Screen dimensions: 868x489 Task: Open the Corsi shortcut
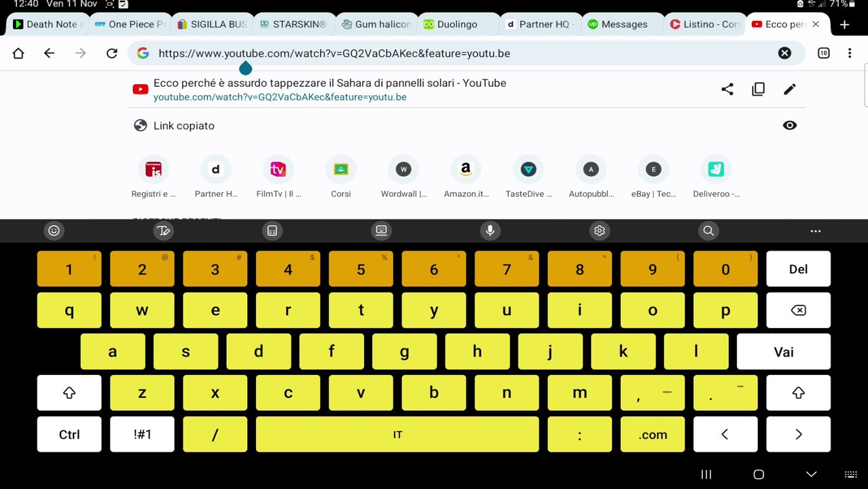(341, 178)
